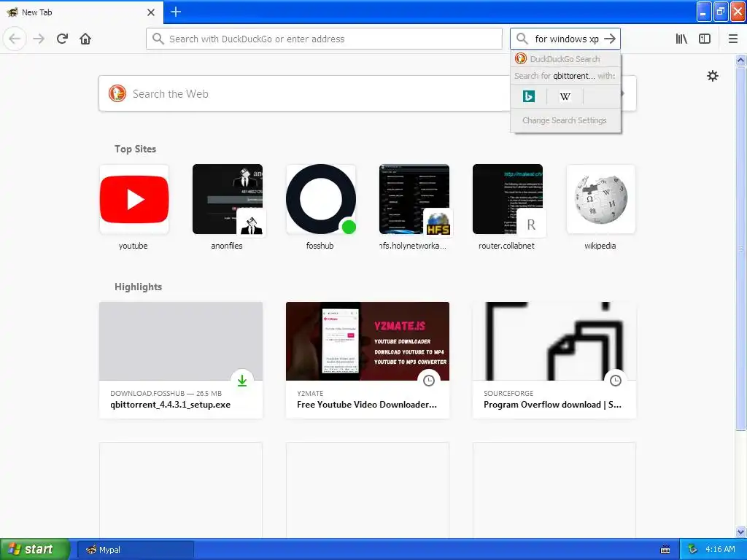The height and width of the screenshot is (560, 747).
Task: Open Free Youtube Video Downloader highlight
Action: click(368, 360)
